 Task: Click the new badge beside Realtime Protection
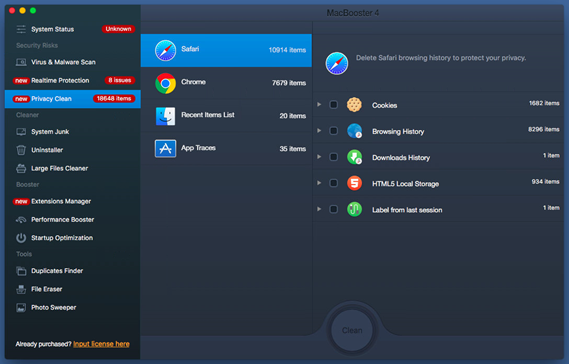point(21,81)
